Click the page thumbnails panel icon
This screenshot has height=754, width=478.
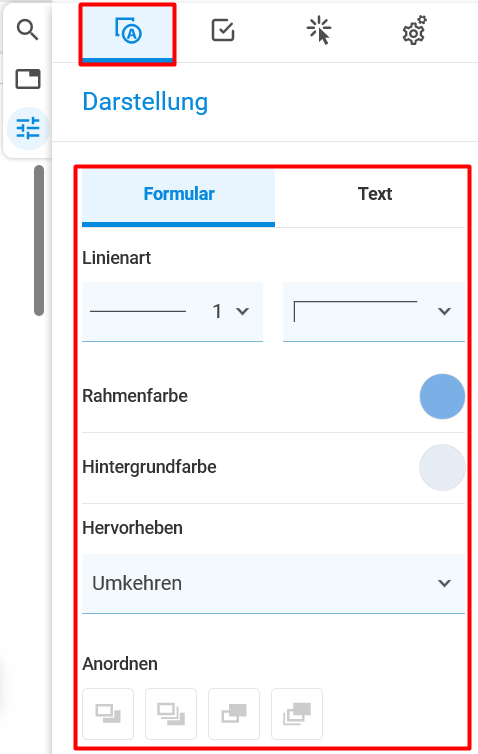click(x=28, y=79)
